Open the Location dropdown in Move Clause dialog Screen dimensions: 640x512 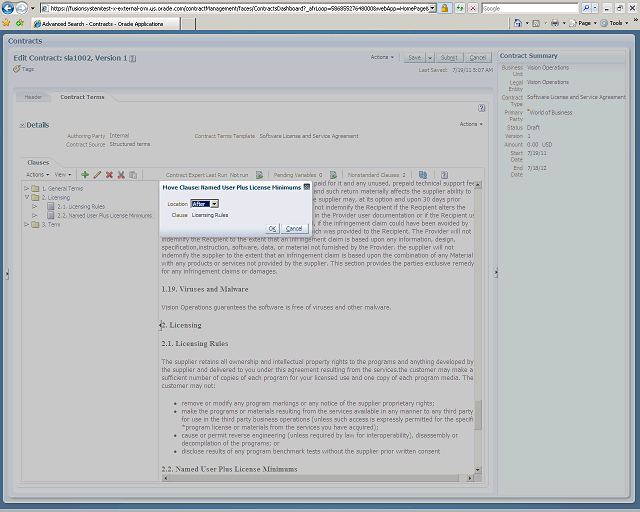pos(215,204)
